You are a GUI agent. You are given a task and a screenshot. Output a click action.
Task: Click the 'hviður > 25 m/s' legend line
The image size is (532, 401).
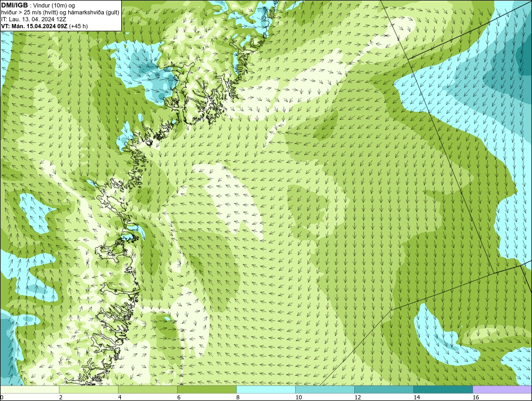point(60,13)
